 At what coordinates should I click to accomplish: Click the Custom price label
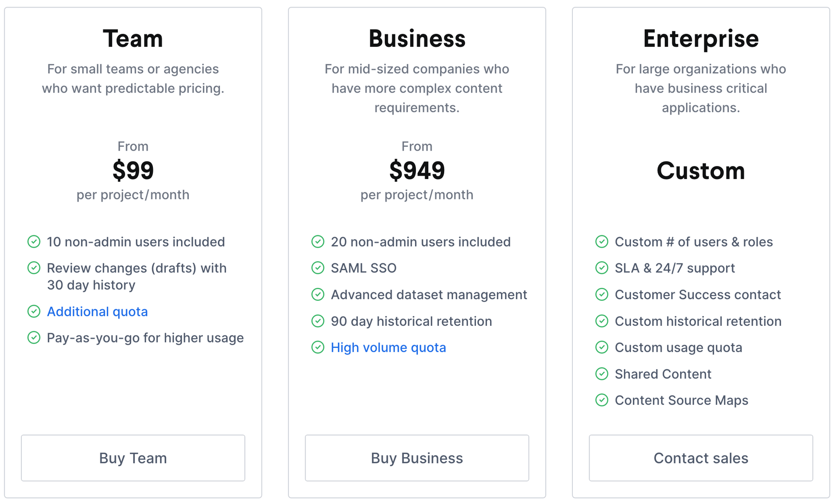[701, 171]
